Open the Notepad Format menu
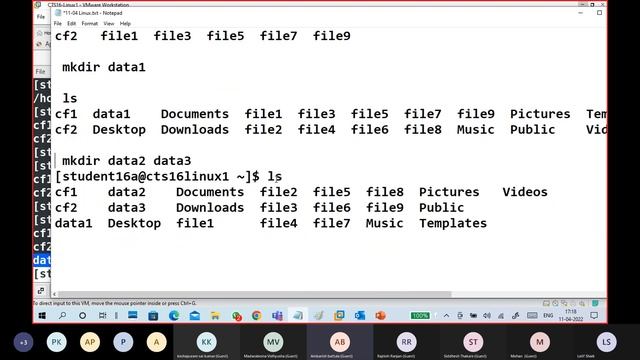Image resolution: width=640 pixels, height=360 pixels. 89,24
